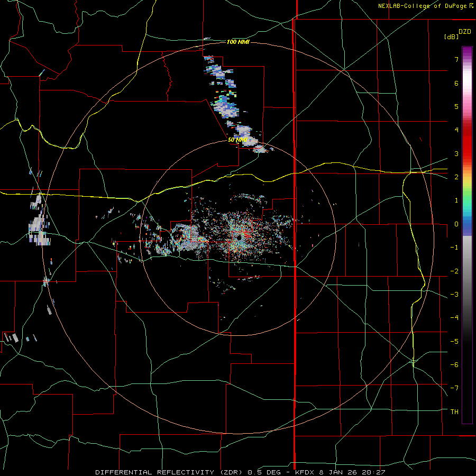476x476 pixels.
Task: Click the 100 NMI range ring label
Action: pyautogui.click(x=238, y=42)
